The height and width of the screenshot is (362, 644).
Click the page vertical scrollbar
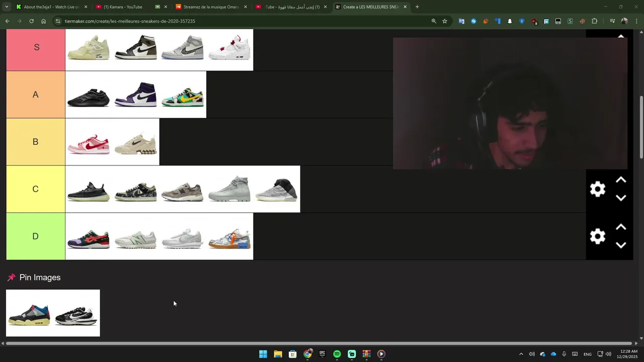(641, 128)
